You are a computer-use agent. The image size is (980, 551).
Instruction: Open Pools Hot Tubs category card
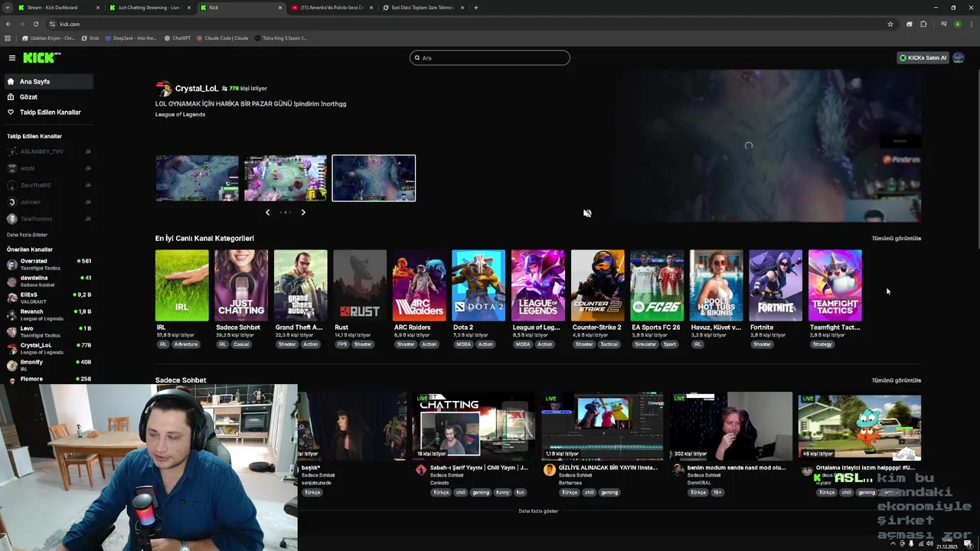click(717, 285)
